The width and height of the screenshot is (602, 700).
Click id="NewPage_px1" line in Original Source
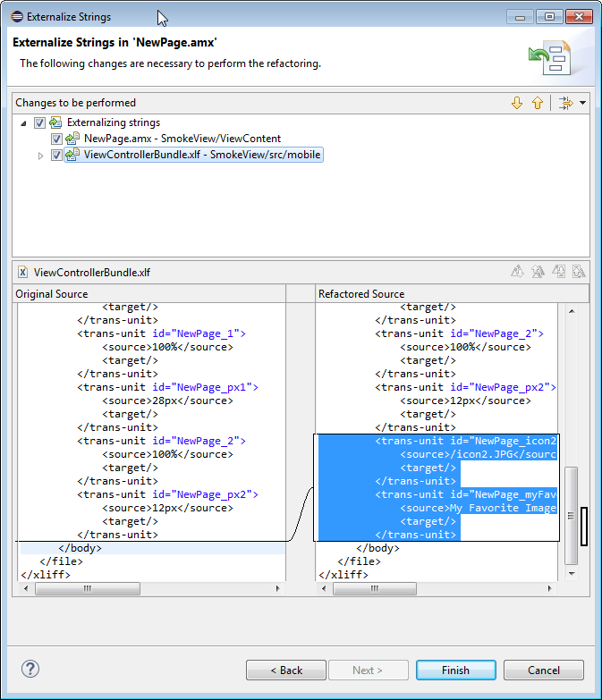click(x=167, y=387)
